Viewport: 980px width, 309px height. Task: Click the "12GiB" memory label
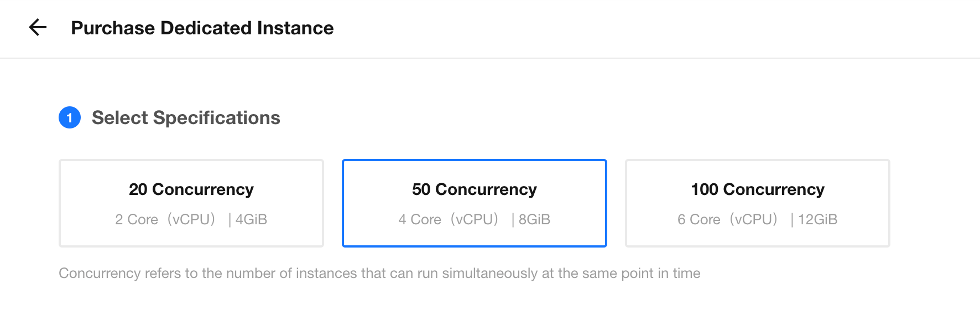click(817, 220)
